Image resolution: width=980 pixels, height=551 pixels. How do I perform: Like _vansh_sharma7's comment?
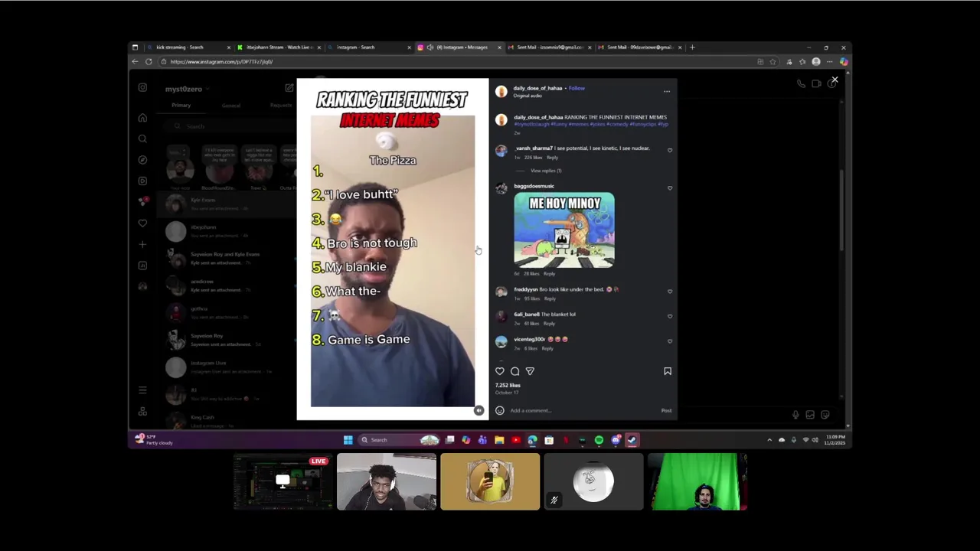pos(670,151)
